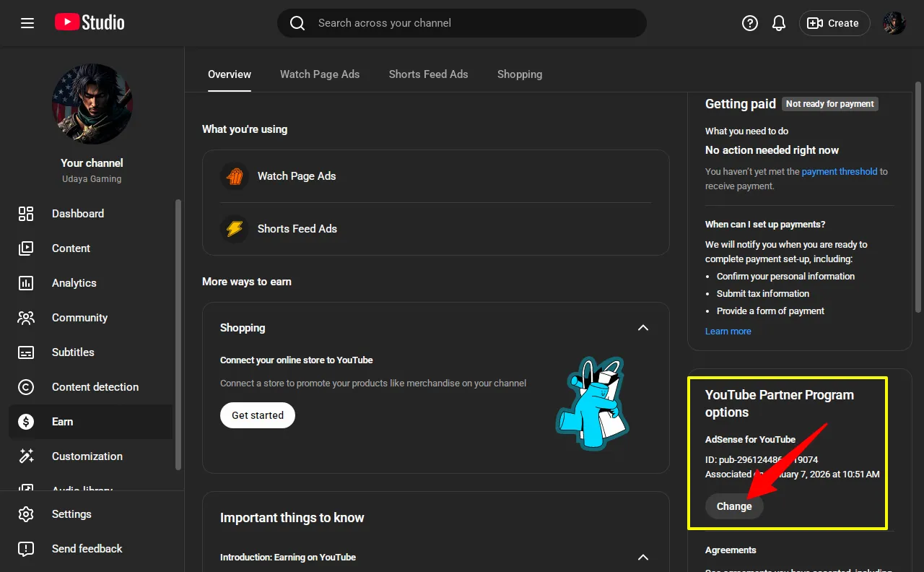Click the Community sidebar icon
The height and width of the screenshot is (572, 924).
26,318
